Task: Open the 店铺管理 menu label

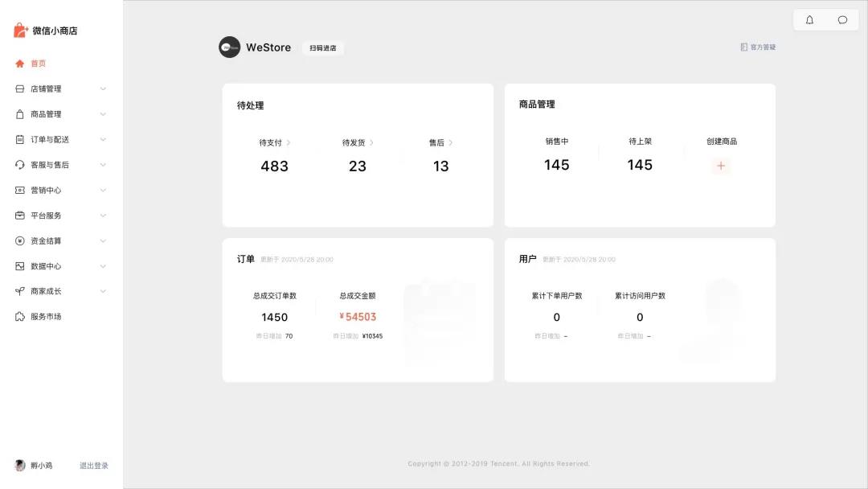Action: pyautogui.click(x=46, y=88)
